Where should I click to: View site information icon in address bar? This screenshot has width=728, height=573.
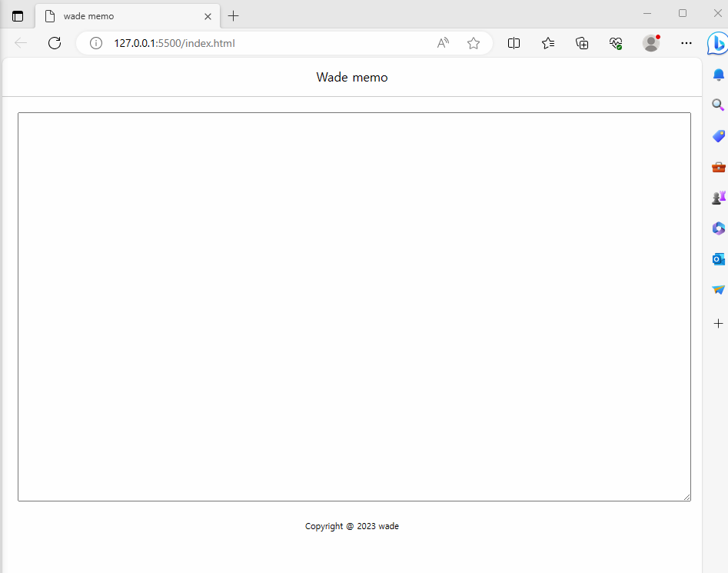[x=95, y=43]
